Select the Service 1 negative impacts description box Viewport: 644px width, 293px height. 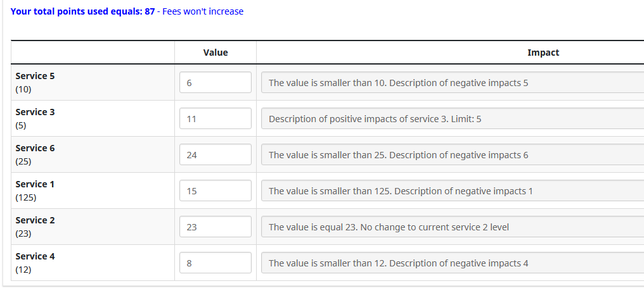(x=452, y=191)
